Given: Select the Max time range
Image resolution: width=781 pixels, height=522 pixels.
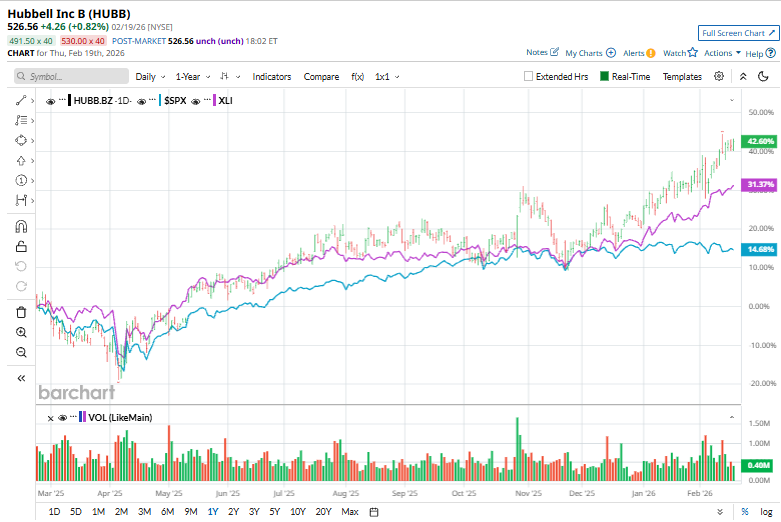Looking at the screenshot, I should point(350,512).
